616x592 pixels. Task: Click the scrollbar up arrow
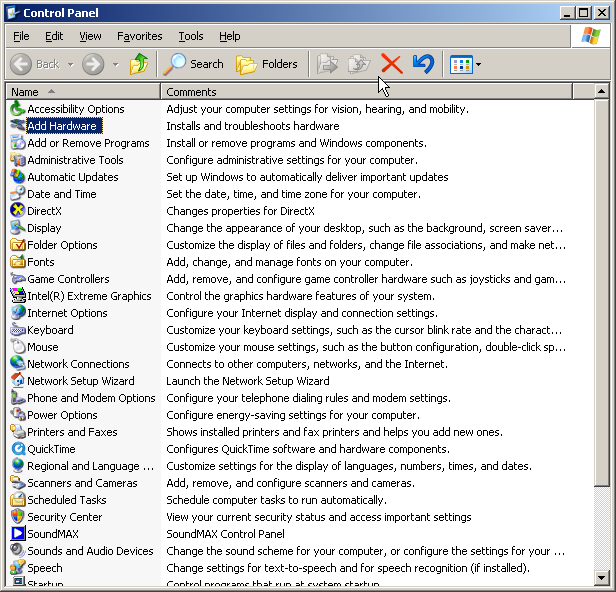[x=601, y=92]
